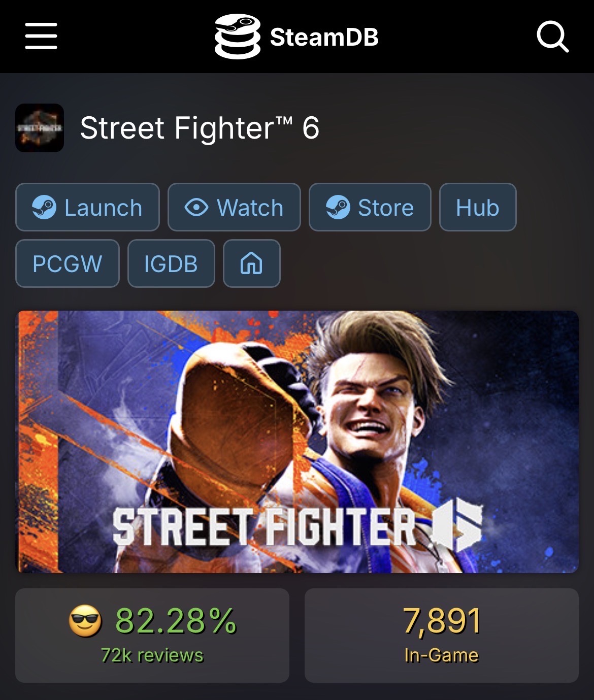
Task: Open the IGDB database link
Action: click(x=171, y=263)
